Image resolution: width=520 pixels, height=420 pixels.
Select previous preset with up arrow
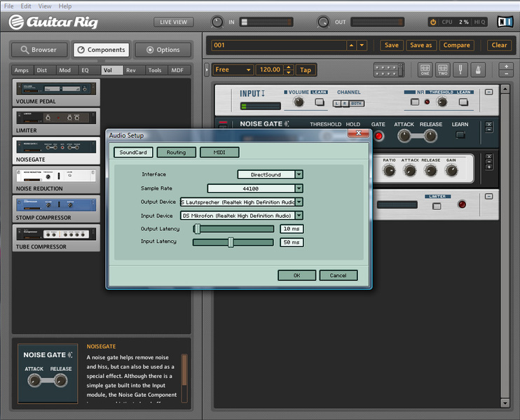pos(352,45)
